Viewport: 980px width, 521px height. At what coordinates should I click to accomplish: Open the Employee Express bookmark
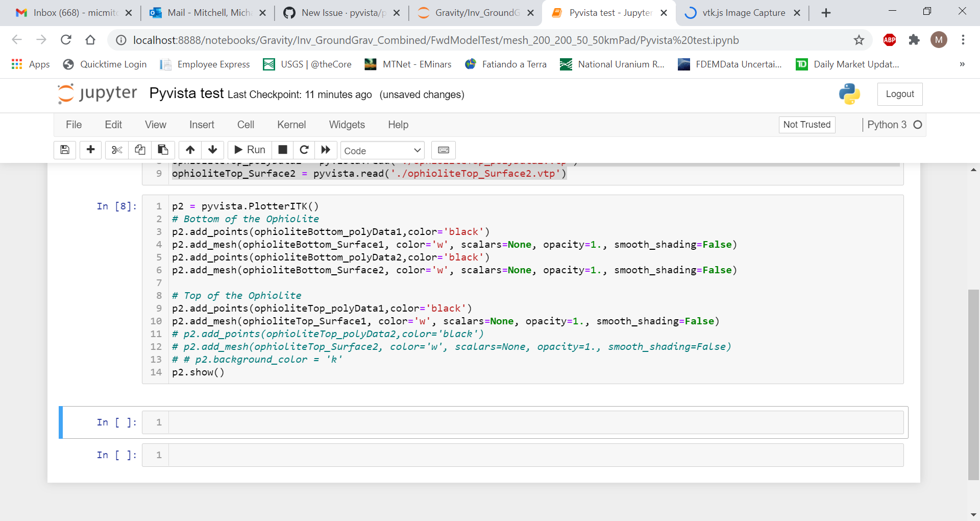tap(205, 64)
